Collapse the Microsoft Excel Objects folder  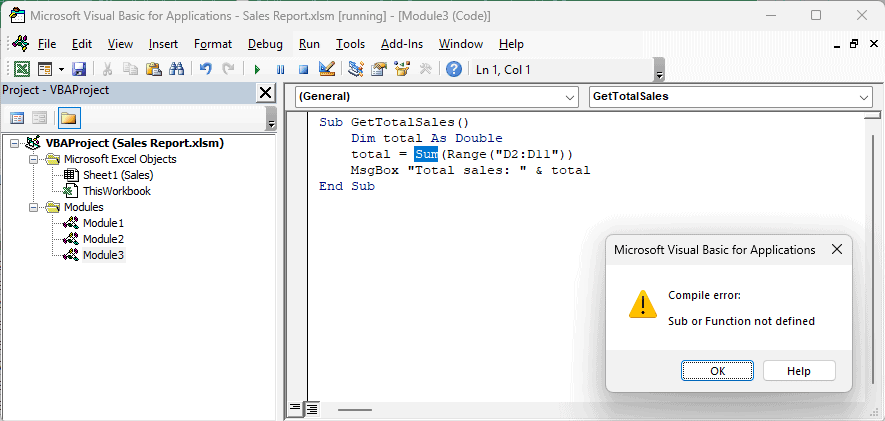(33, 160)
